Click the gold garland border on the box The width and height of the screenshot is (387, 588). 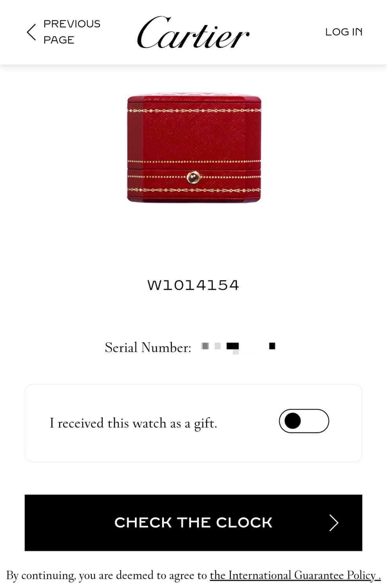tap(194, 111)
